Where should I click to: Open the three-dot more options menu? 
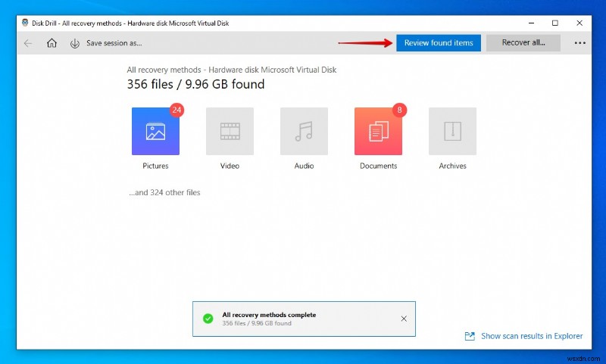point(579,43)
